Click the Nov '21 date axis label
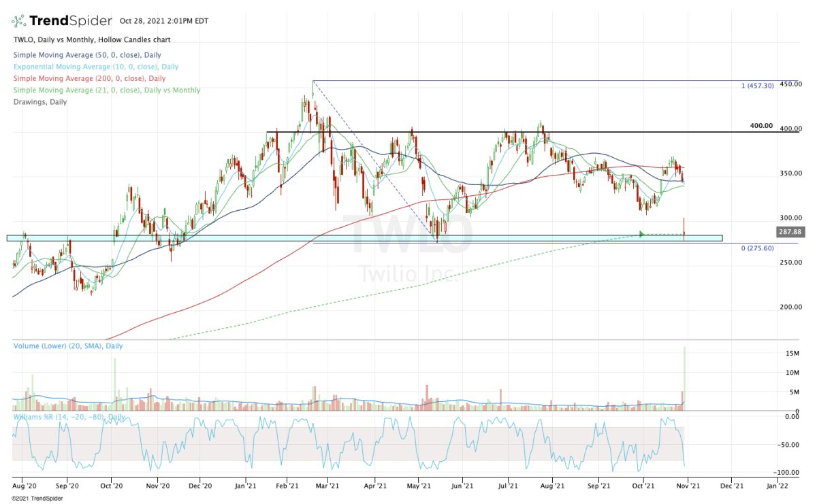 [688, 487]
